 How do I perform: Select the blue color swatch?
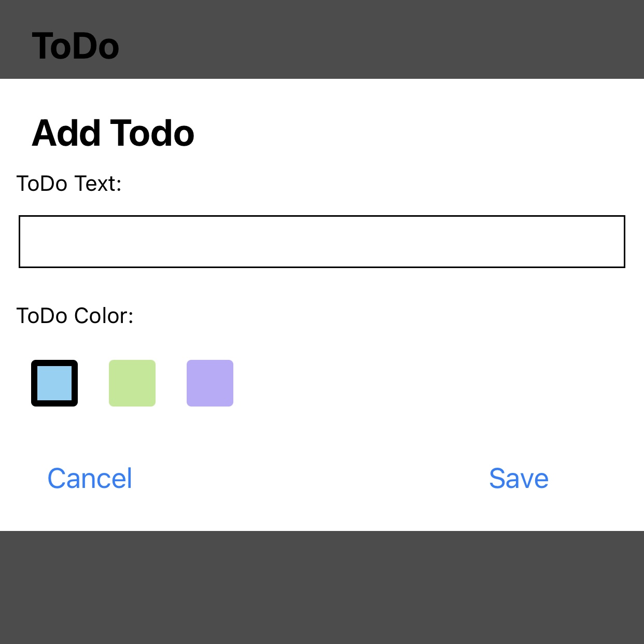[54, 383]
